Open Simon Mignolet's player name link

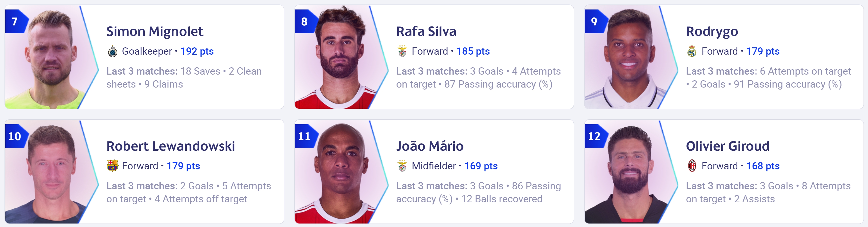click(155, 31)
